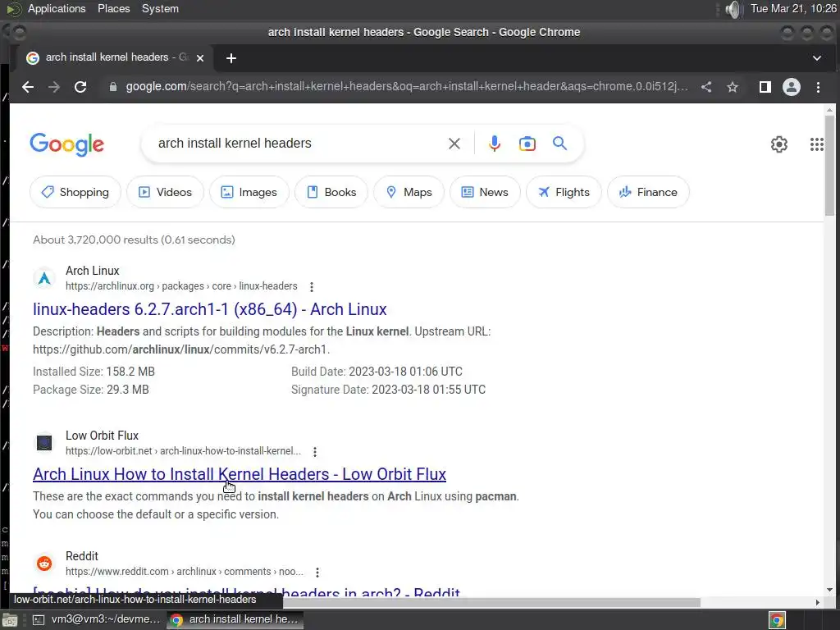840x630 pixels.
Task: Click the padlock site info icon
Action: click(113, 87)
